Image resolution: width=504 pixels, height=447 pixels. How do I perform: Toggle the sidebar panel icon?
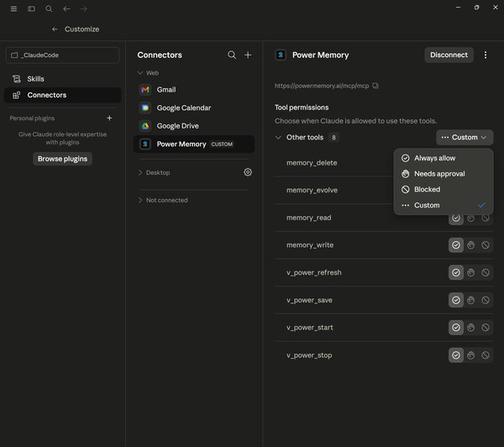tap(31, 8)
